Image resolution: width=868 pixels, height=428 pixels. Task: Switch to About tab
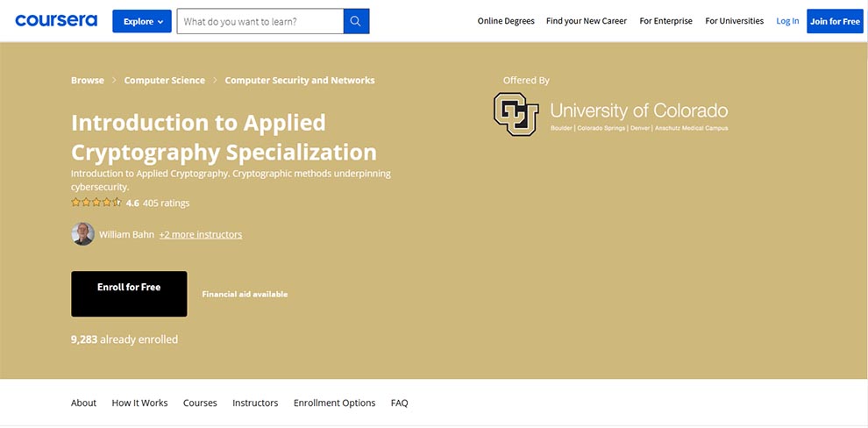coord(83,403)
